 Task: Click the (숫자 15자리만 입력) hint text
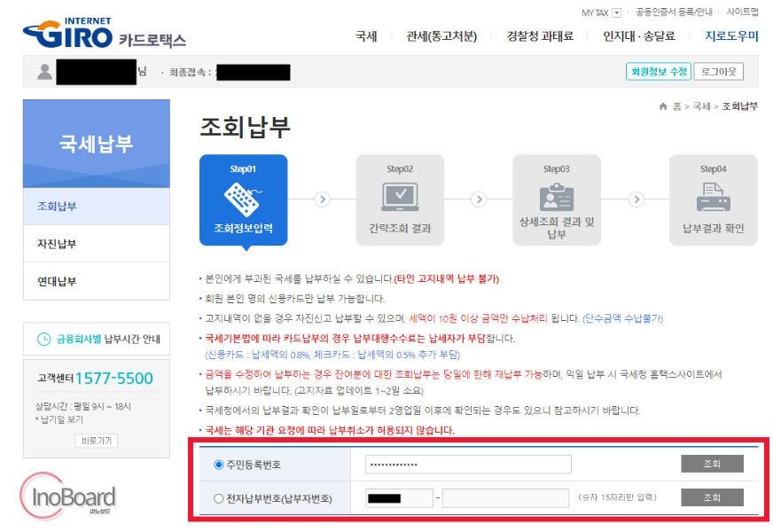(617, 497)
